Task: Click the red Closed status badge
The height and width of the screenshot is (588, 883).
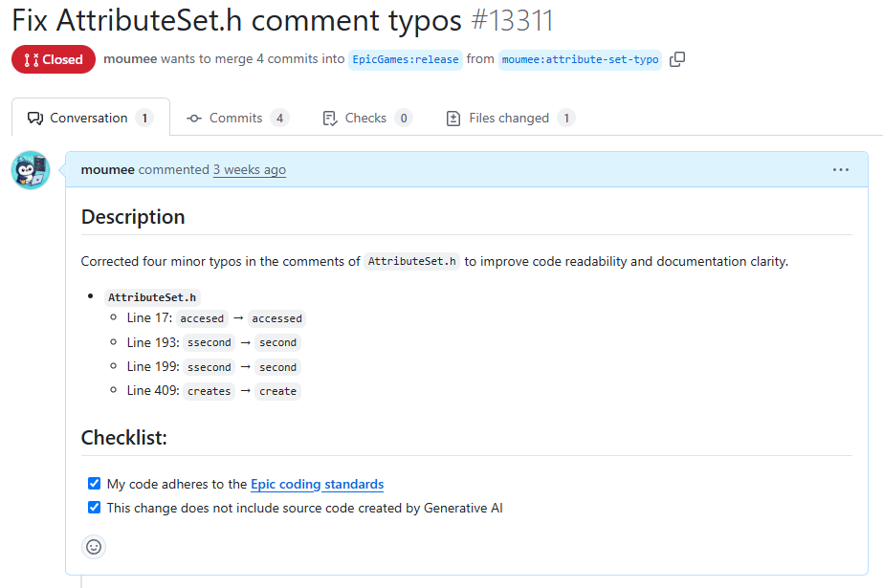Action: pyautogui.click(x=54, y=59)
